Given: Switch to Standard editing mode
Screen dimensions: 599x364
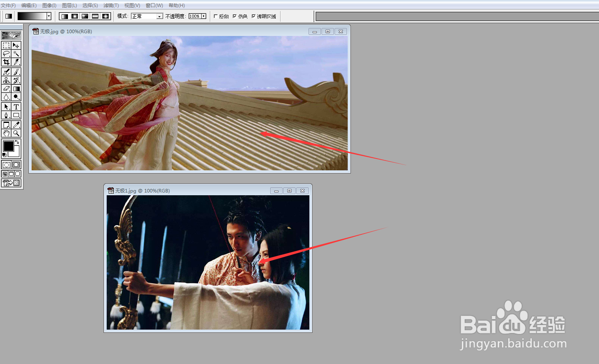Looking at the screenshot, I should point(6,165).
